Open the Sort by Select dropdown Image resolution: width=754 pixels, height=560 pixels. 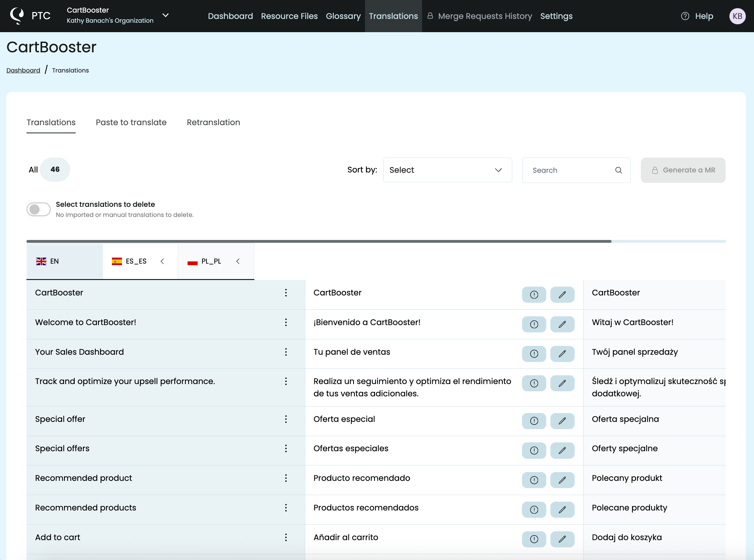(447, 170)
